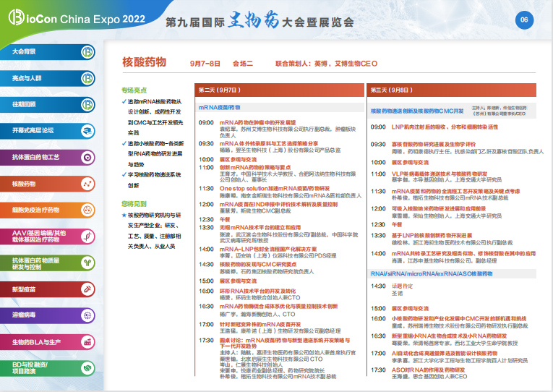Click the virus icon on 溶瘤病毒 tab
553x392 pixels.
87,315
